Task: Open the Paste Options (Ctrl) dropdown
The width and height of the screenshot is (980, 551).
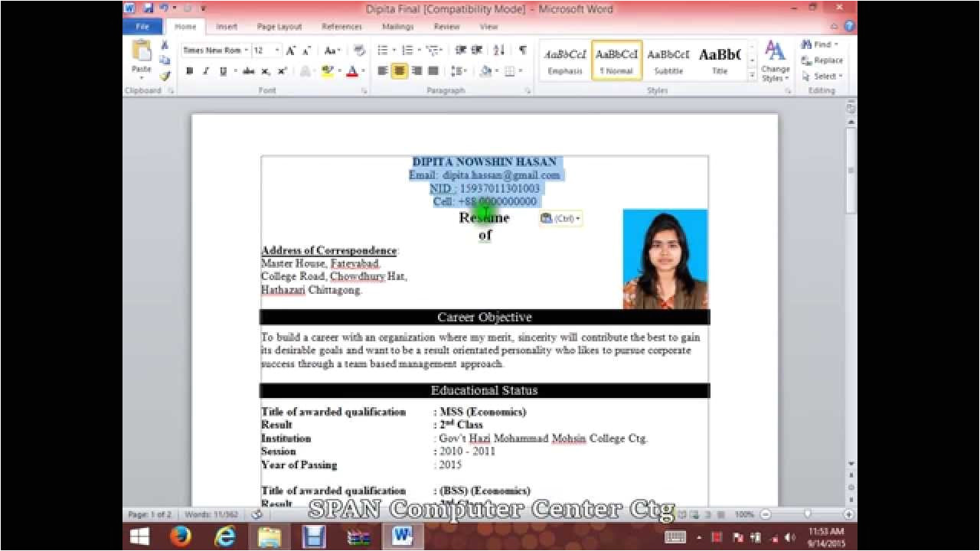Action: (x=561, y=219)
